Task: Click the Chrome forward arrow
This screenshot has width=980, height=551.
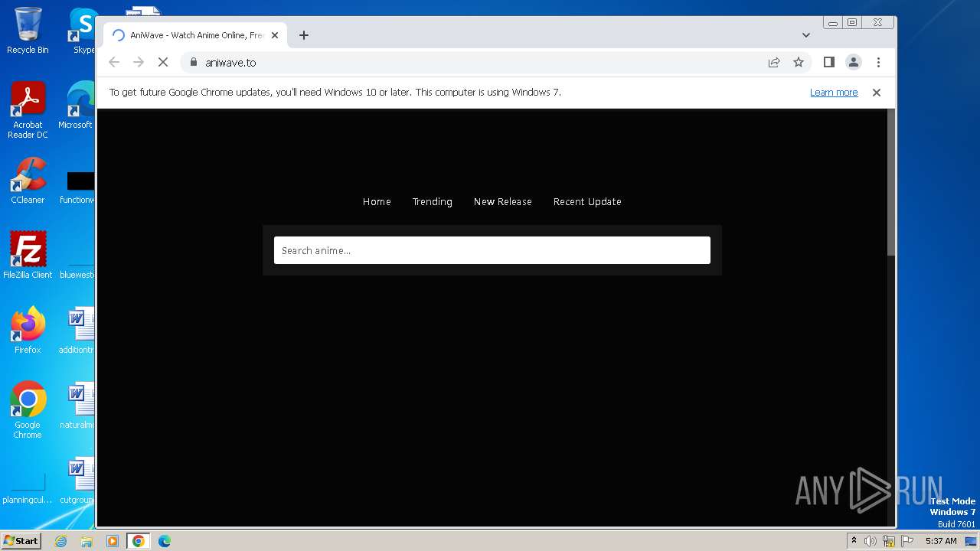Action: 139,63
